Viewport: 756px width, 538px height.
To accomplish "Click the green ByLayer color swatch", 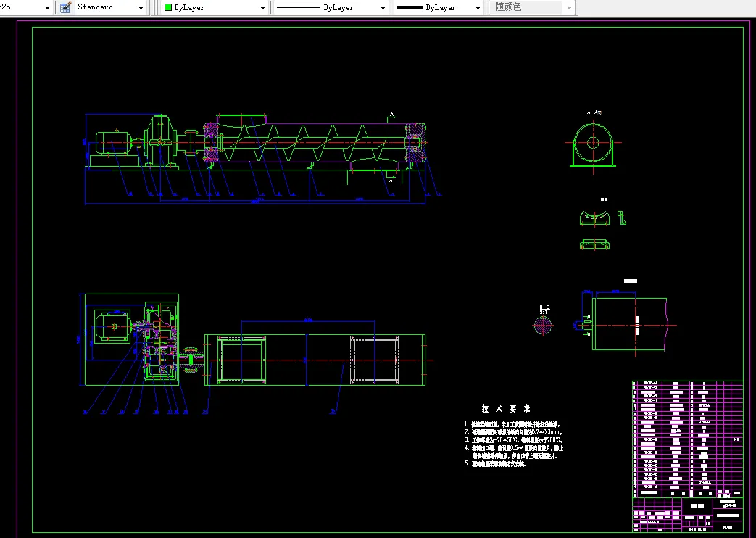I will pyautogui.click(x=168, y=7).
